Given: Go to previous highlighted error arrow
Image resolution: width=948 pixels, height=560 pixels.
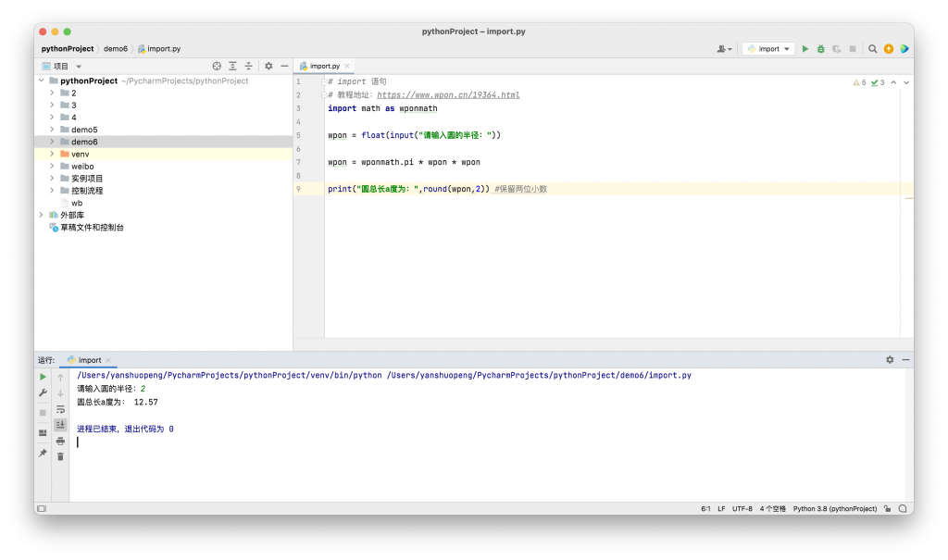Looking at the screenshot, I should click(x=893, y=82).
